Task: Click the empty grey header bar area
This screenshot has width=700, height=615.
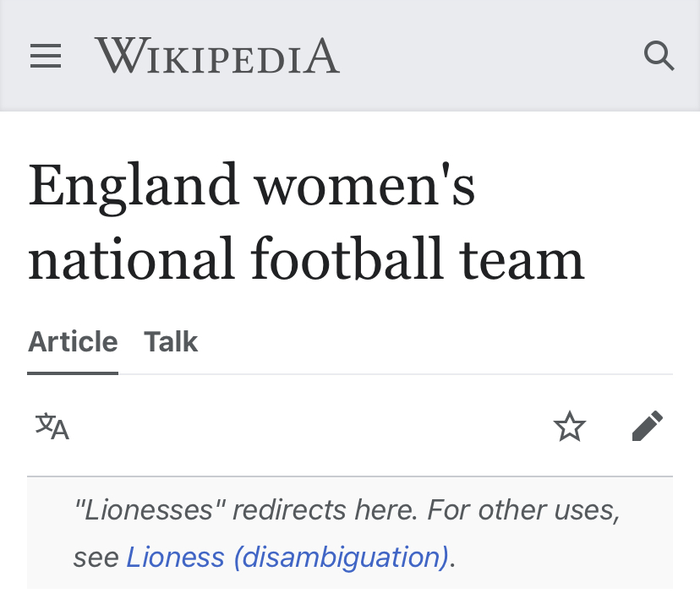Action: click(x=491, y=56)
